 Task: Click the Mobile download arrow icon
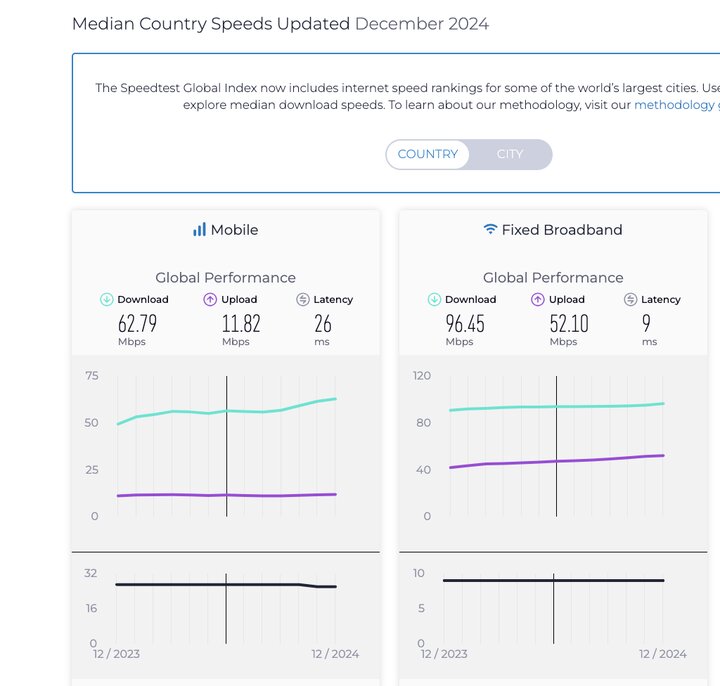[107, 299]
